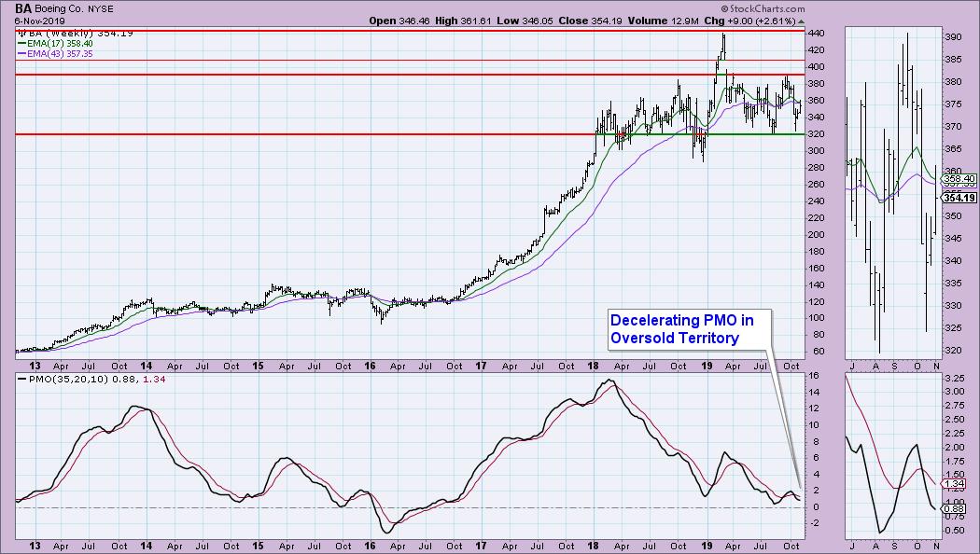
Task: Click year 16 on the price chart time axis
Action: [370, 366]
